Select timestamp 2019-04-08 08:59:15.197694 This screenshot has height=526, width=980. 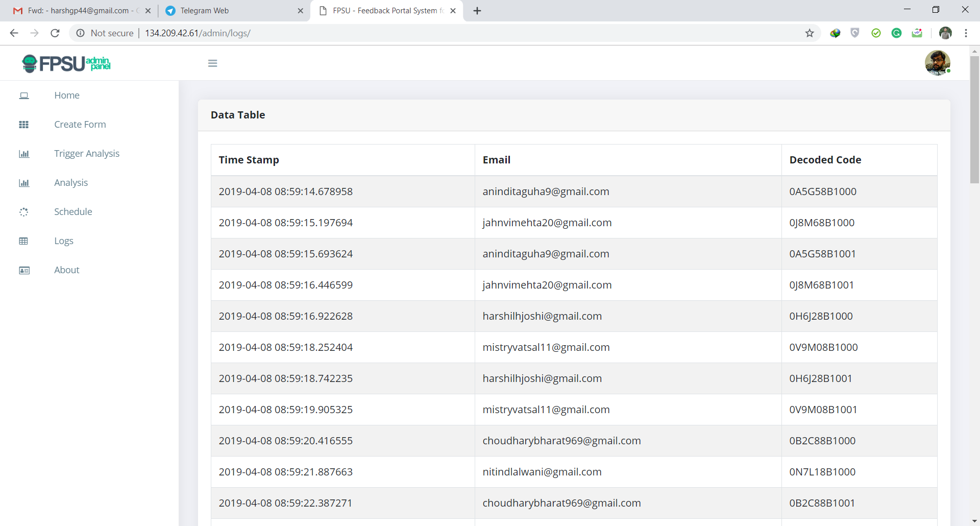286,223
